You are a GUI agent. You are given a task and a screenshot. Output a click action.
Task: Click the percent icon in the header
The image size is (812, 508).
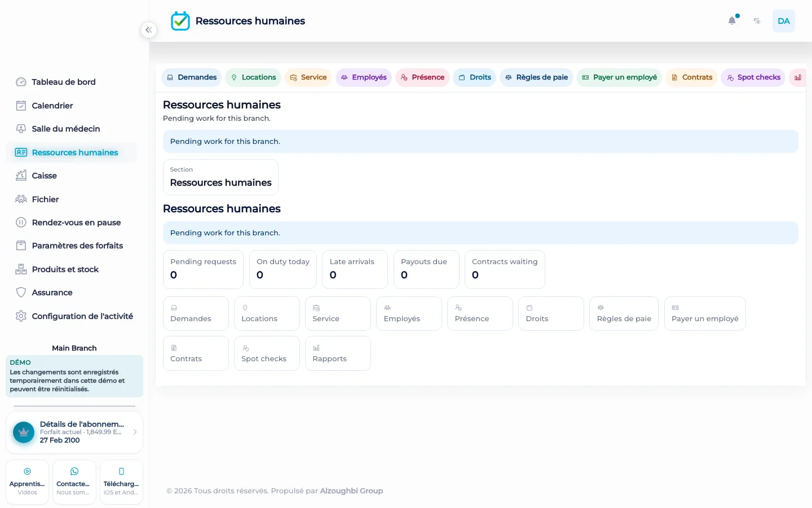coord(757,21)
